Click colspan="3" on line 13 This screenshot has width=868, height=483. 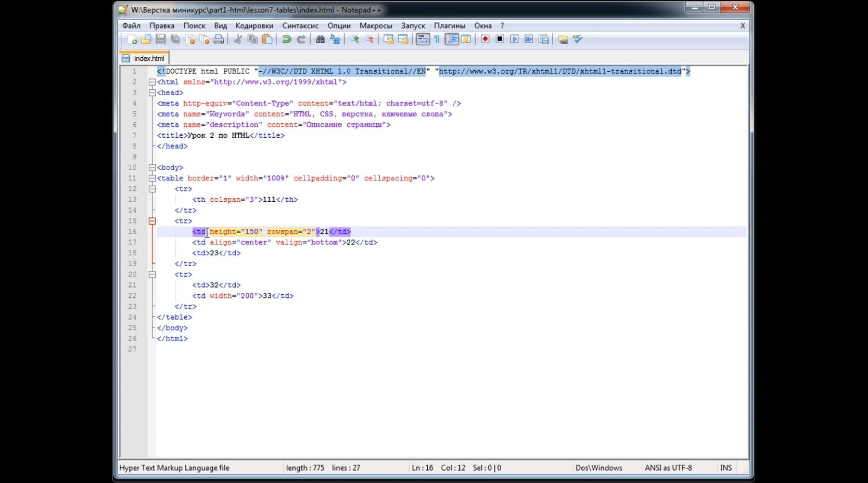(234, 200)
